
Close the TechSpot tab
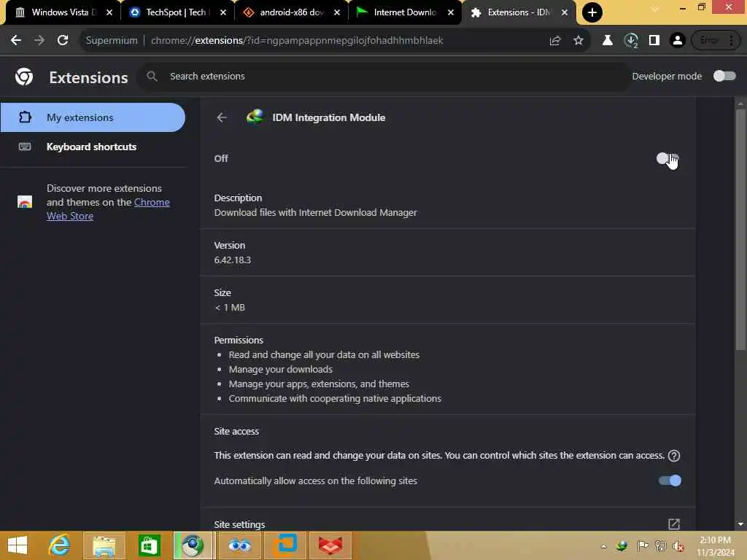click(223, 12)
